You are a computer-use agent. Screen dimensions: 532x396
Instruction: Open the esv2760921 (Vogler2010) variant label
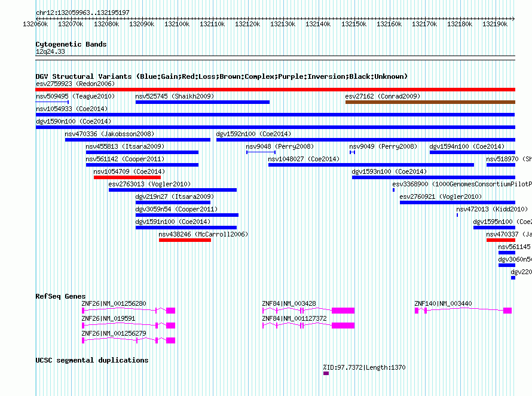(x=441, y=197)
